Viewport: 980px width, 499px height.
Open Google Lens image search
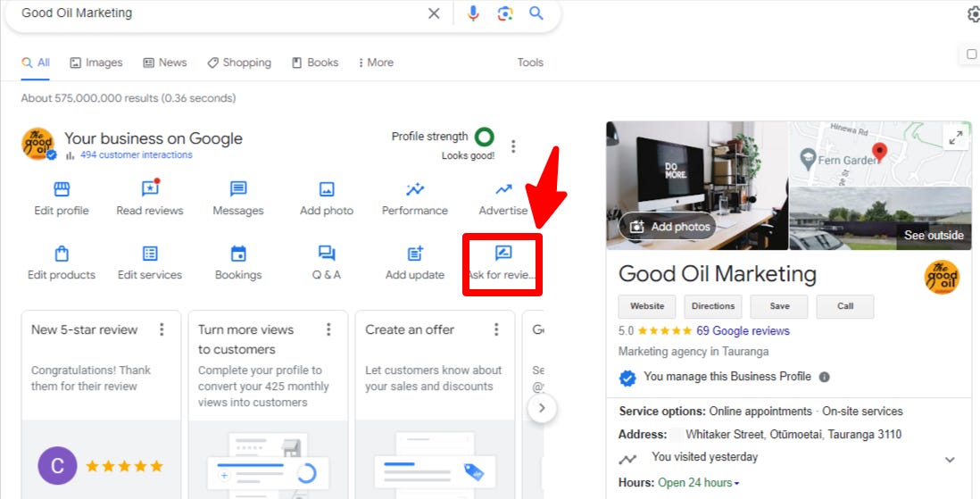coord(505,13)
